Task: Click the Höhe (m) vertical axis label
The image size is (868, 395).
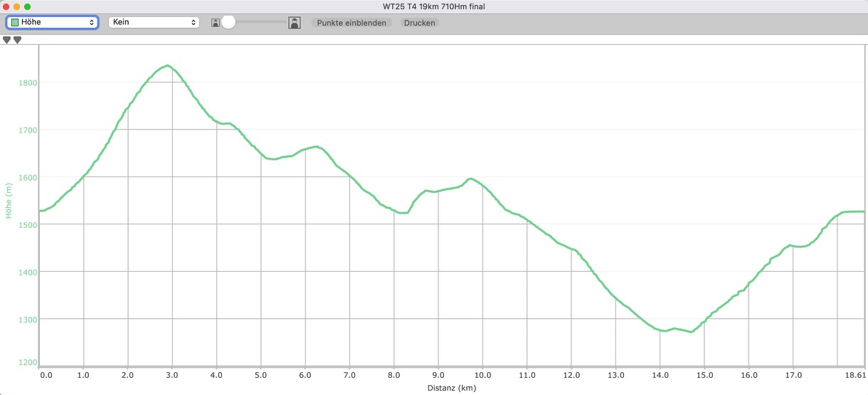Action: click(x=9, y=200)
